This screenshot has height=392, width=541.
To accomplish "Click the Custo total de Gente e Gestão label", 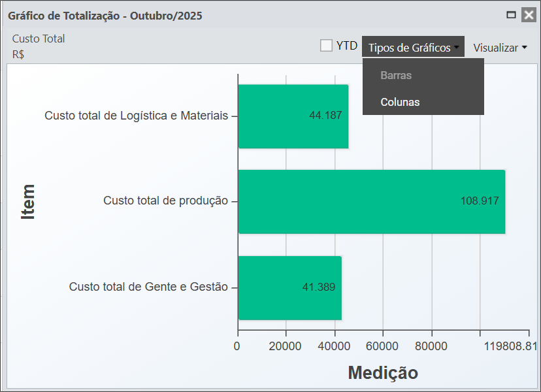I will tap(148, 287).
